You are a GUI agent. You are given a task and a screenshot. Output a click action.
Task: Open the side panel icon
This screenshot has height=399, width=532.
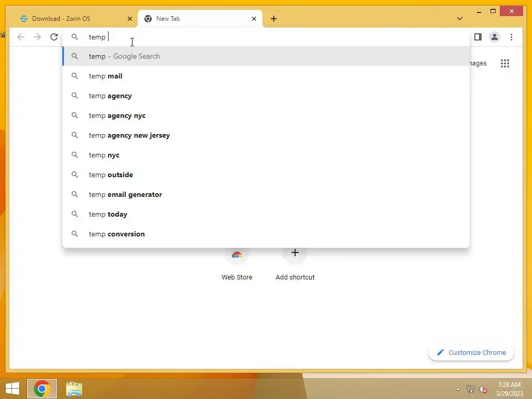tap(478, 37)
